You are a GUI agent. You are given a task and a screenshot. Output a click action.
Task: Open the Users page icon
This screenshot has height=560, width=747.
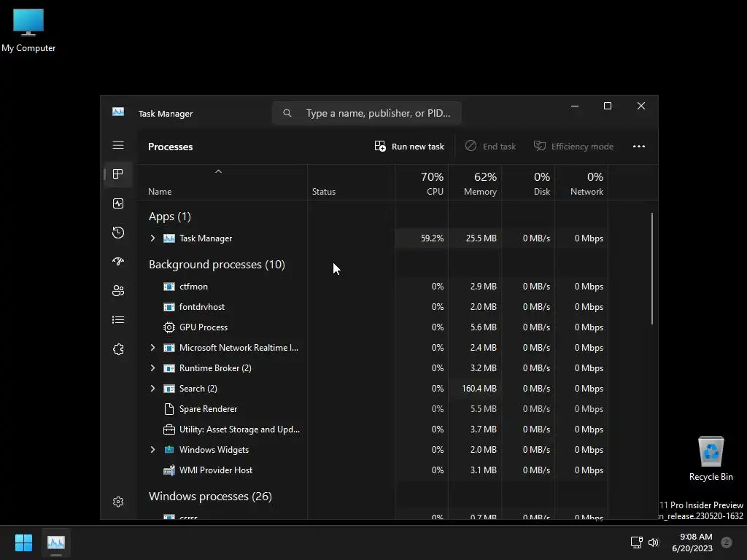[x=118, y=290]
